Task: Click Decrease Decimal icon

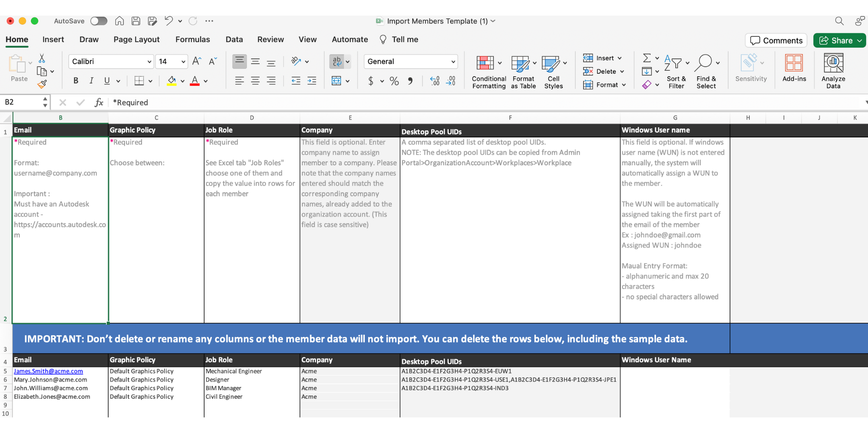Action: 451,81
